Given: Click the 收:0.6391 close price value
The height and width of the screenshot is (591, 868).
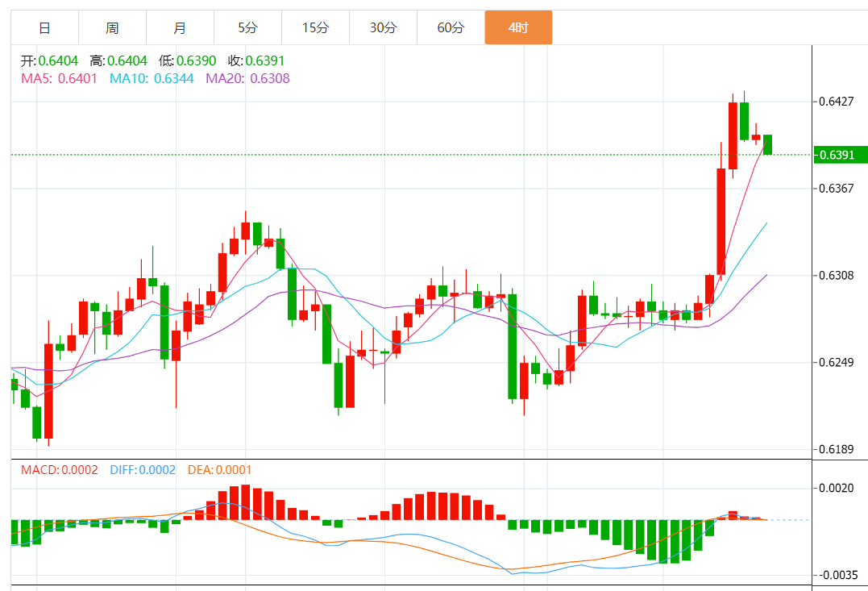Looking at the screenshot, I should coord(256,61).
